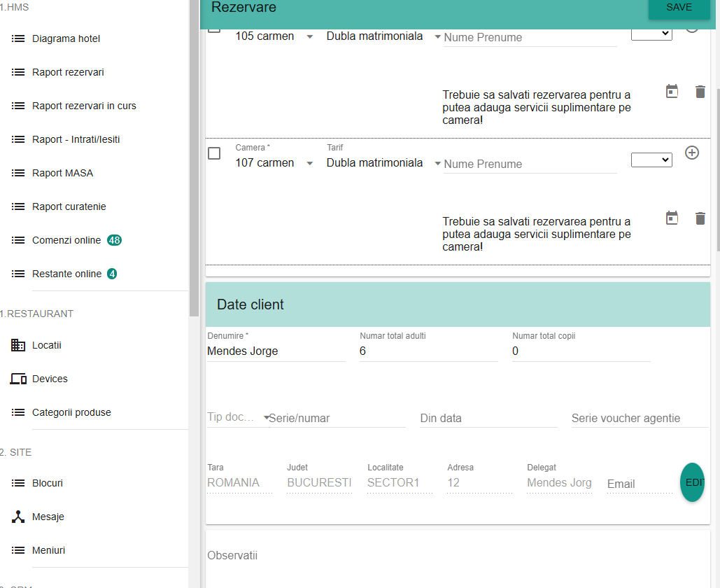This screenshot has height=588, width=720.
Task: Click list icon beside Restante online
Action: point(18,273)
